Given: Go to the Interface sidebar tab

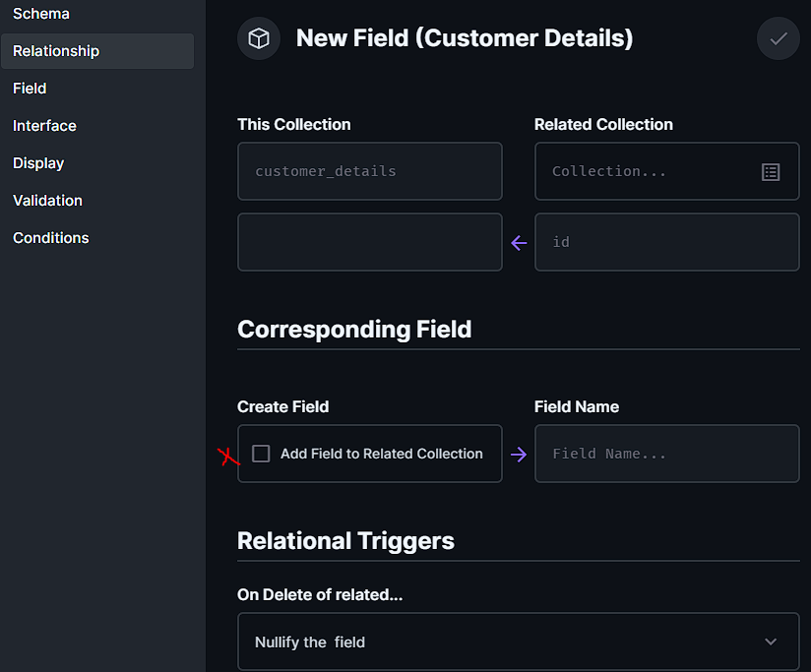Looking at the screenshot, I should click(x=44, y=126).
